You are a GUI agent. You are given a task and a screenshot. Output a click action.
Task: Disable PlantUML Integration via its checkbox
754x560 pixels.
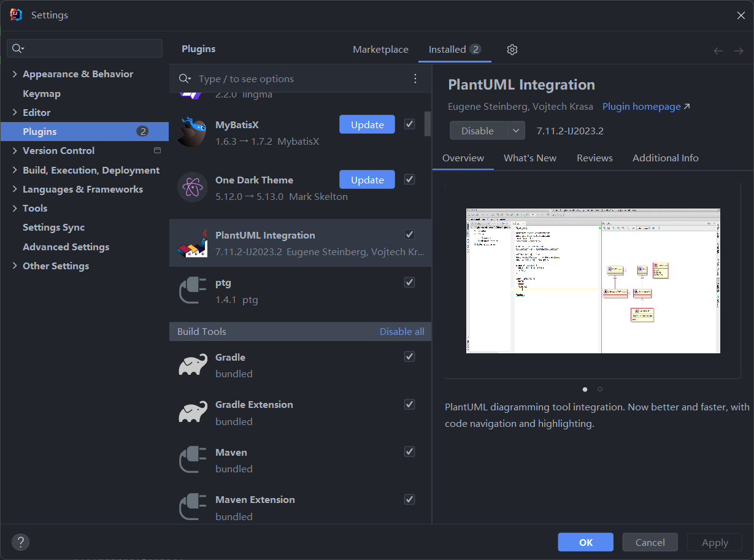pyautogui.click(x=410, y=234)
